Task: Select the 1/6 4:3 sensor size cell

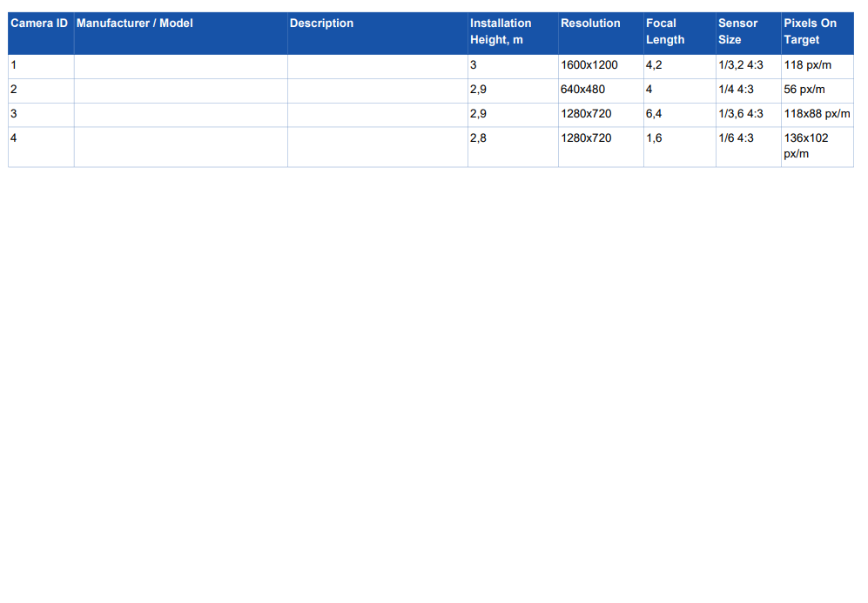Action: (x=736, y=138)
